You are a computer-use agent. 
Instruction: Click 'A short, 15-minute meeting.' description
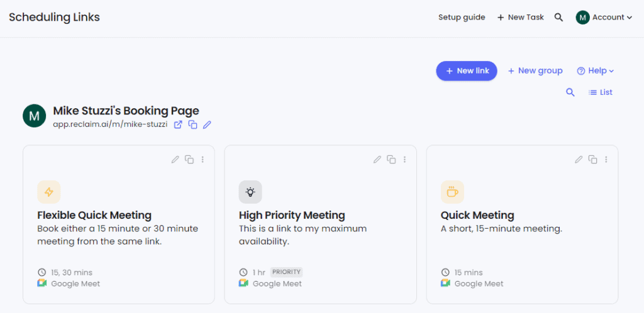[501, 229]
